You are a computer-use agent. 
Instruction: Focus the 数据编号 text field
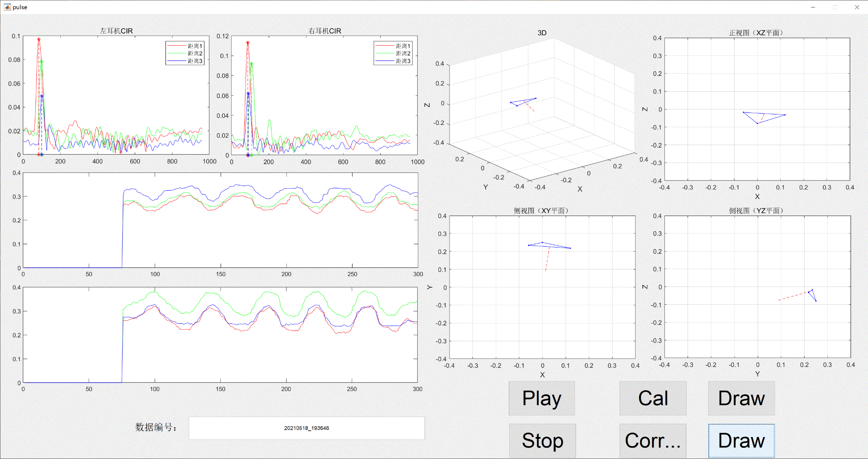tap(306, 428)
